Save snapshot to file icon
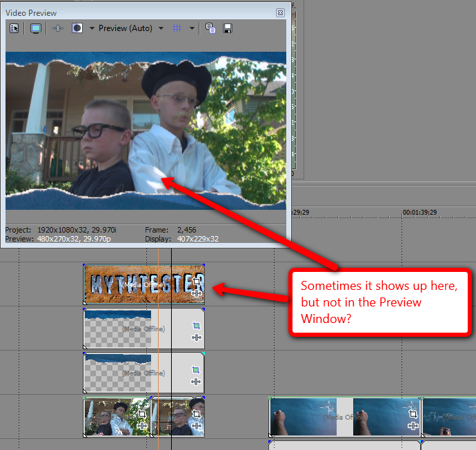The width and height of the screenshot is (476, 450). [228, 28]
